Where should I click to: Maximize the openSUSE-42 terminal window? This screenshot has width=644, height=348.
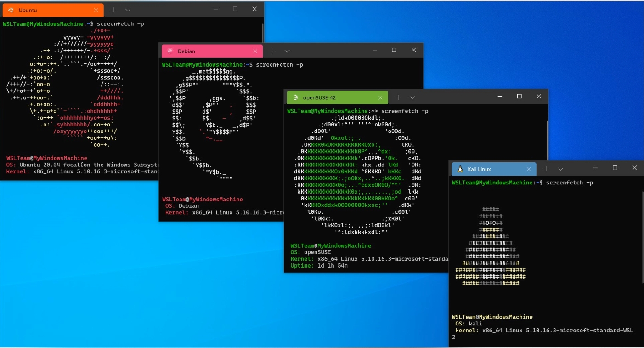coord(520,97)
